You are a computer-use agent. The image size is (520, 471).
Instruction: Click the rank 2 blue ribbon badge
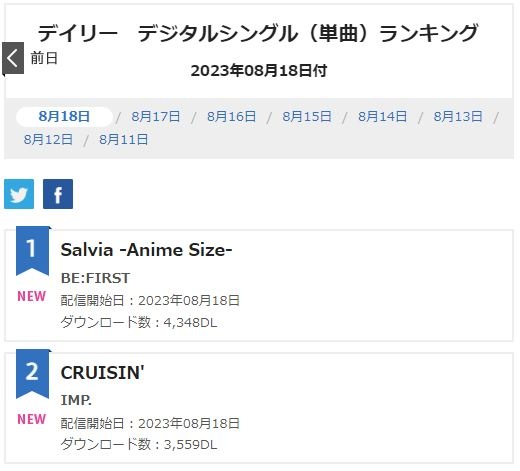[32, 374]
